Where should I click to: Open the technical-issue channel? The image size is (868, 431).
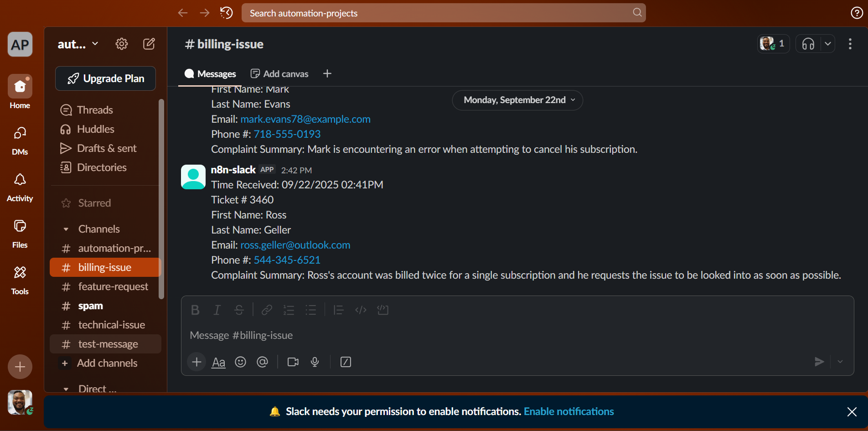[x=105, y=325]
